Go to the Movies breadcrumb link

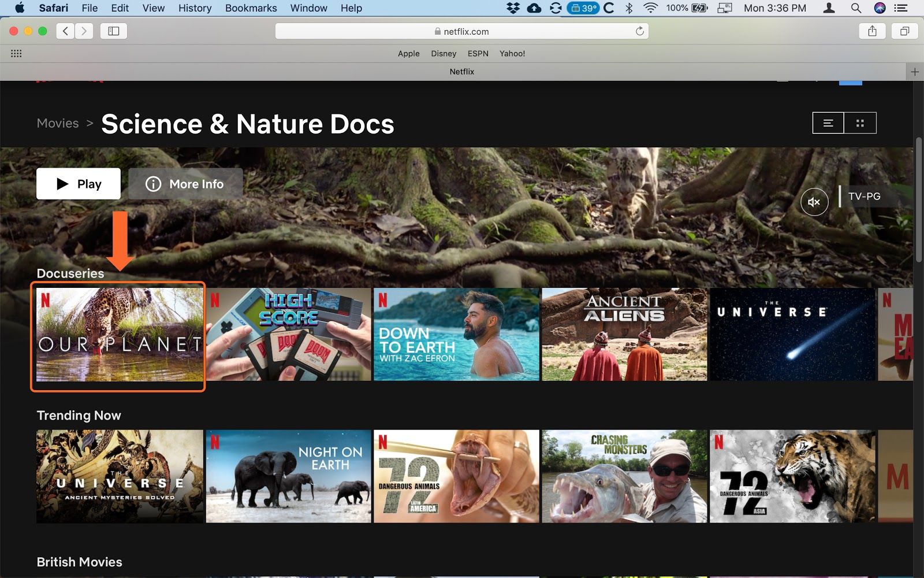click(58, 123)
